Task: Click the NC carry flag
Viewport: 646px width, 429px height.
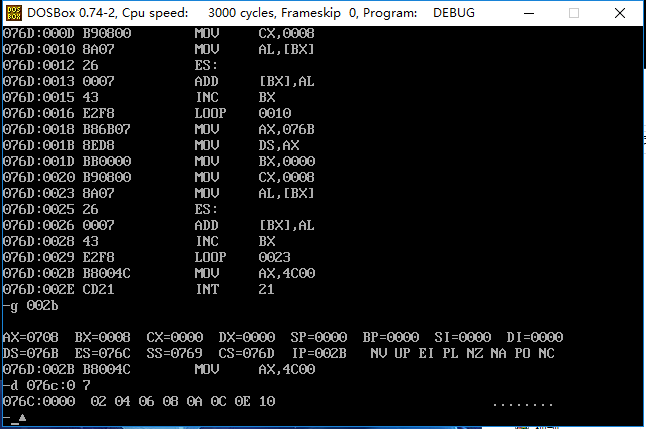Action: tap(547, 354)
